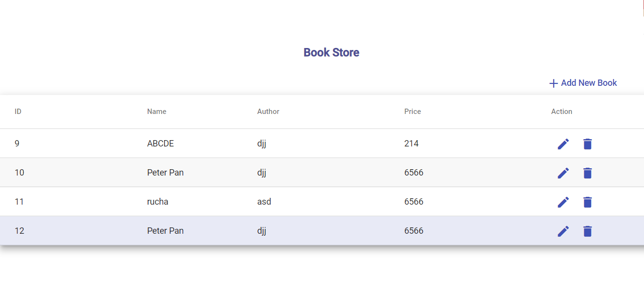Click the edit pencil icon for book ABCDE
Image resolution: width=644 pixels, height=289 pixels.
563,144
